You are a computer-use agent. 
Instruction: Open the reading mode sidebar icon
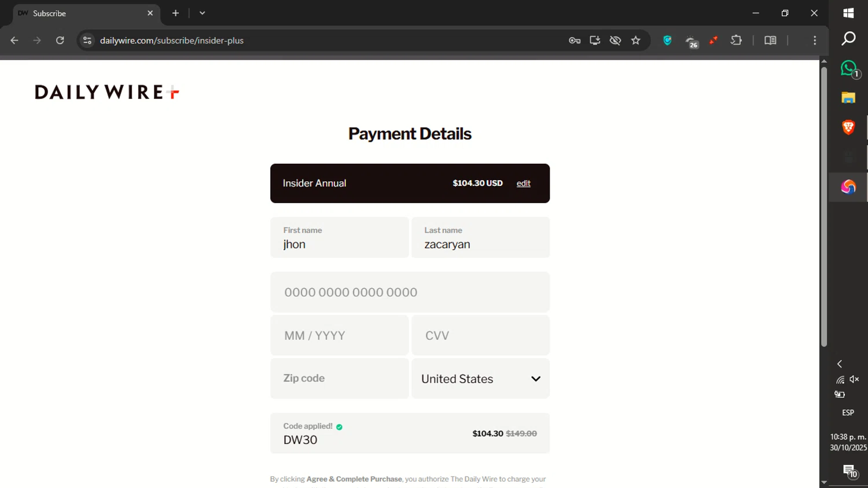click(770, 41)
